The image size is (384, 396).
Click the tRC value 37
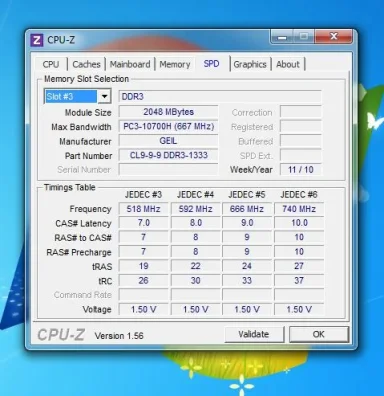click(x=299, y=281)
